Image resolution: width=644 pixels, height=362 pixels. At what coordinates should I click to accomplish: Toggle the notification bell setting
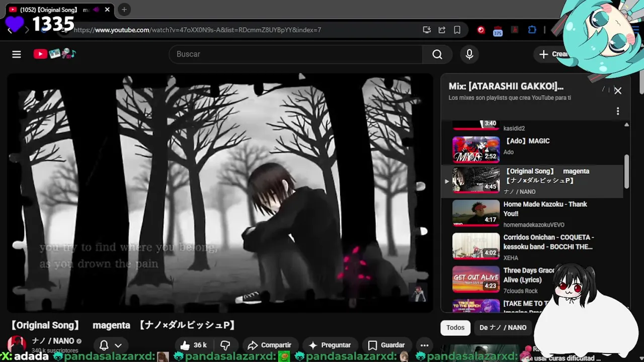(x=104, y=345)
